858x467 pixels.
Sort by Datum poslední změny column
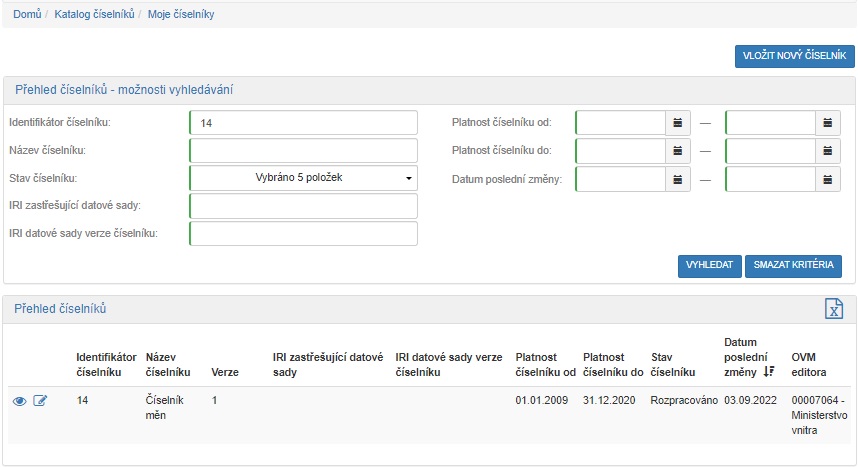click(768, 371)
